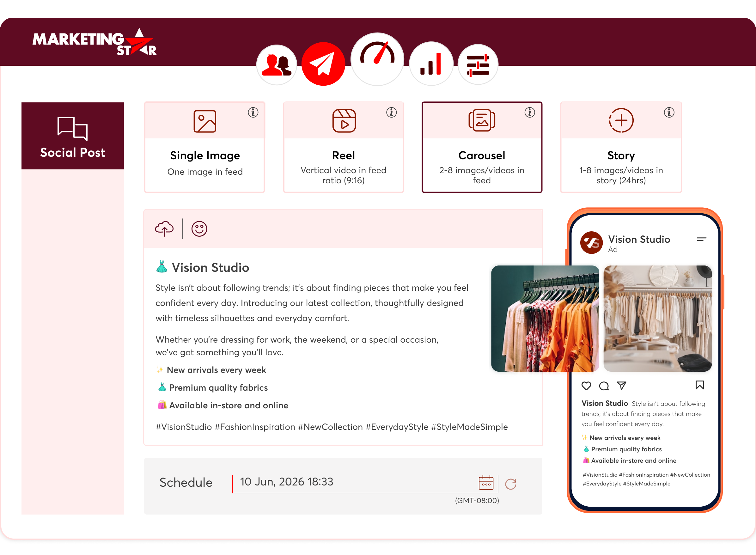Select the paper plane send icon
This screenshot has height=555, width=756.
(x=323, y=64)
